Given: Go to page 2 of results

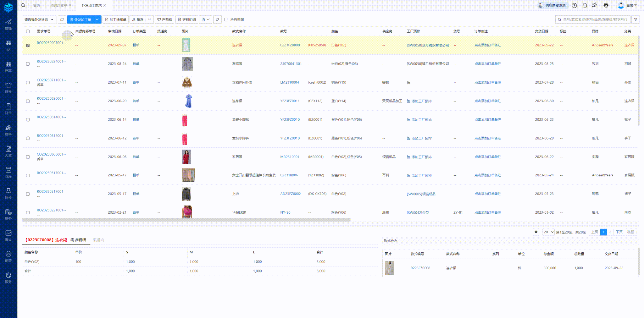Looking at the screenshot, I should pyautogui.click(x=610, y=232).
